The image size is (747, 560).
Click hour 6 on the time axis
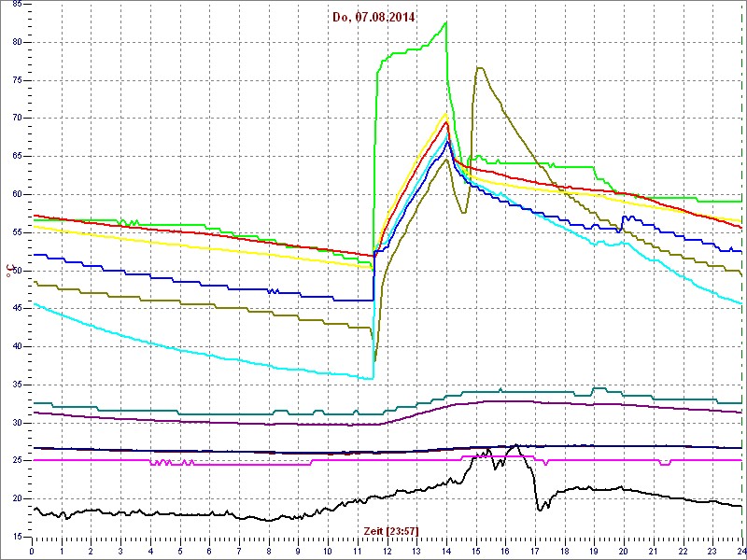coord(209,550)
